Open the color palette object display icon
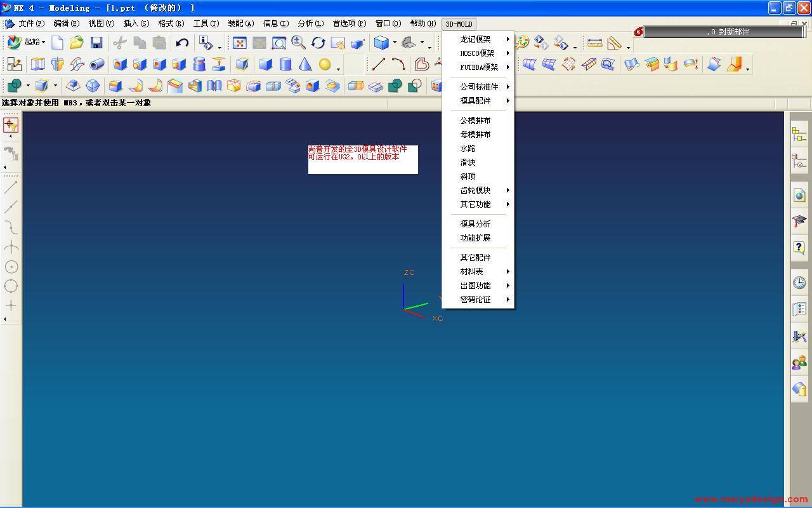This screenshot has height=508, width=812. 522,43
